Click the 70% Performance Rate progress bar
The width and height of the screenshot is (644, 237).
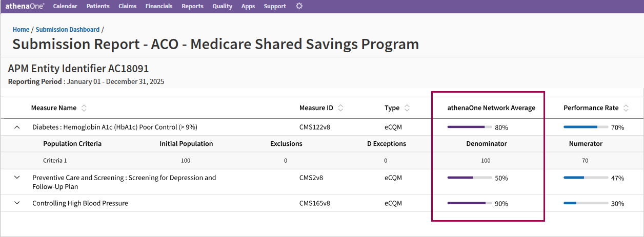tap(586, 127)
